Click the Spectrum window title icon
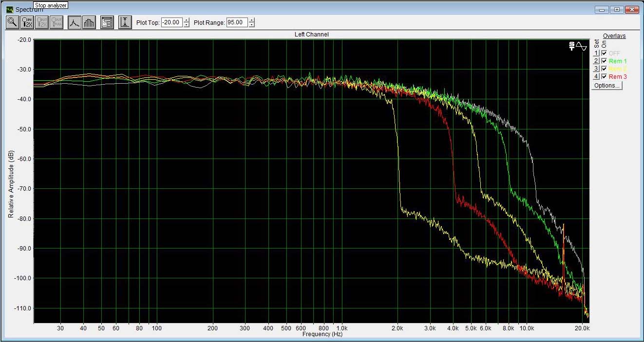 (10, 9)
